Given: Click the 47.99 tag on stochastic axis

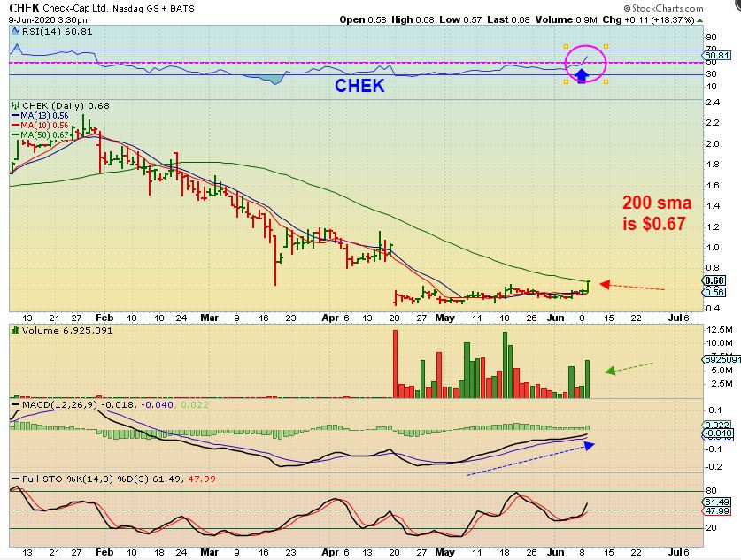Looking at the screenshot, I should point(717,510).
